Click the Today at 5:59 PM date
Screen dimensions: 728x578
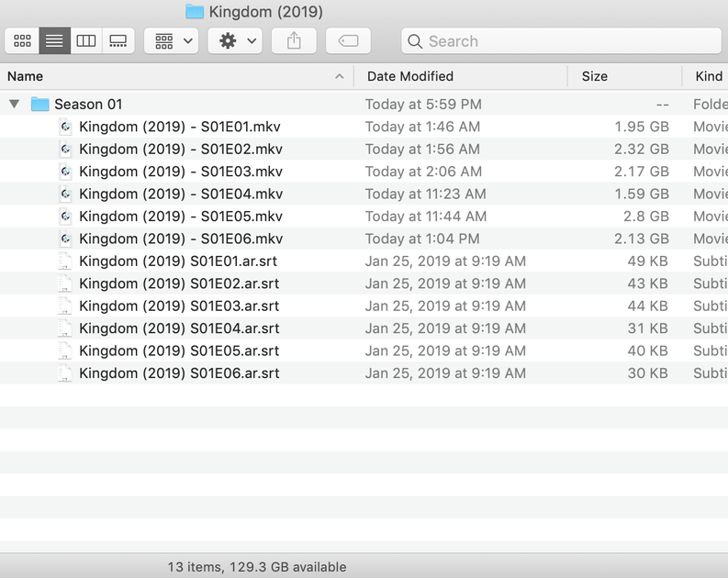point(423,105)
